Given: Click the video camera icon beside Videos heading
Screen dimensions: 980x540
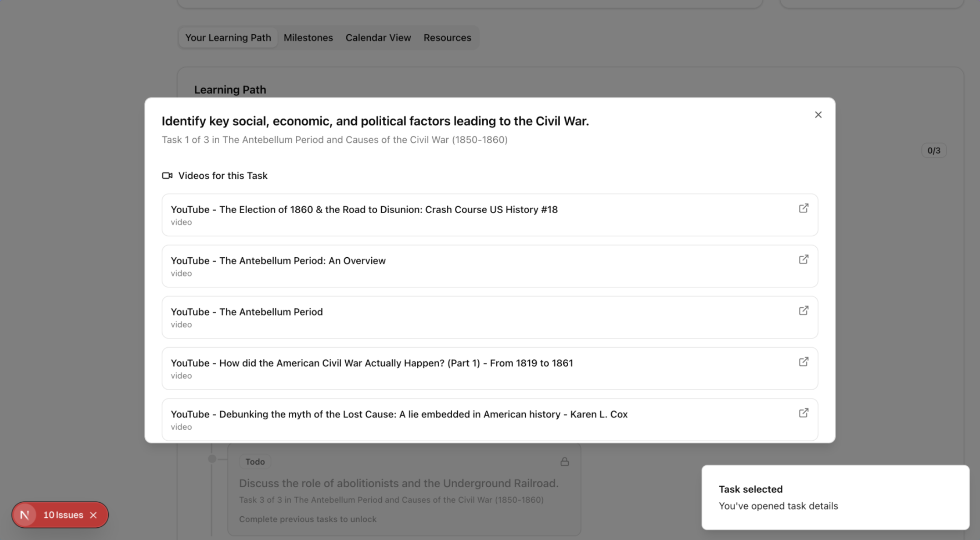Looking at the screenshot, I should [167, 176].
